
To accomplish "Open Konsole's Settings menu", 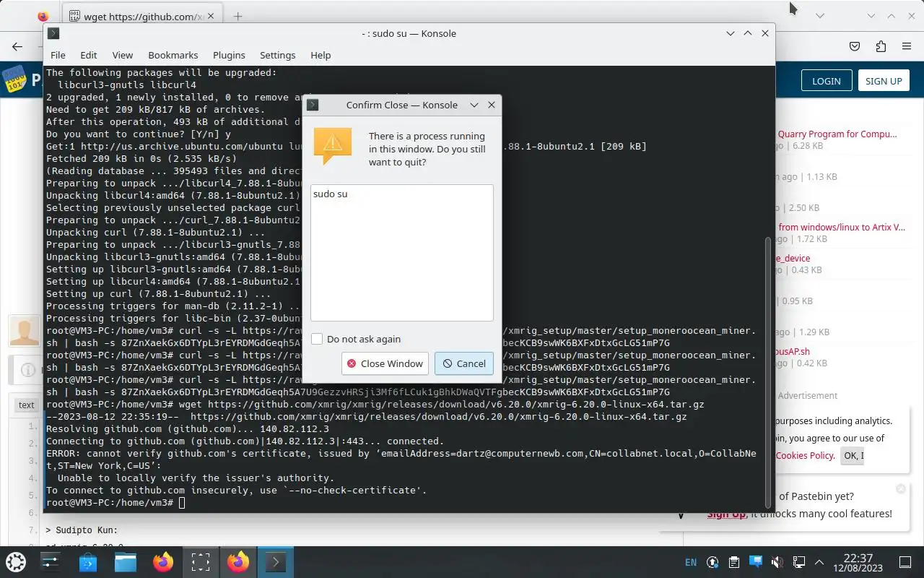I will pyautogui.click(x=277, y=55).
